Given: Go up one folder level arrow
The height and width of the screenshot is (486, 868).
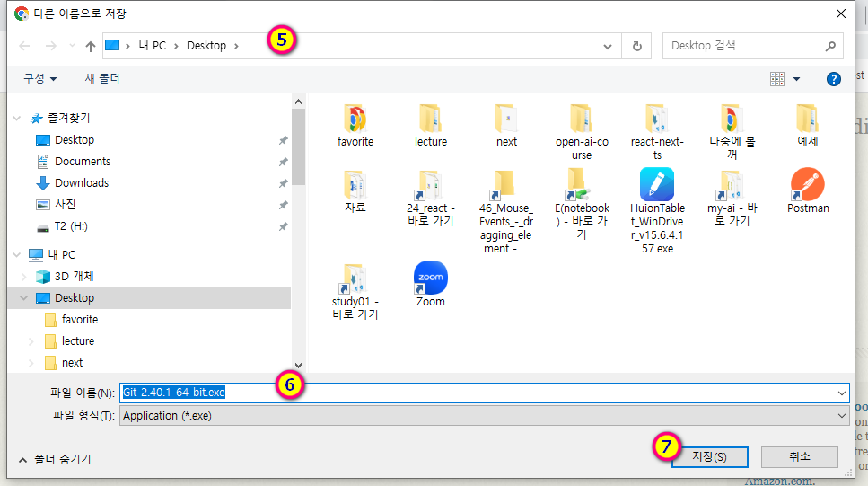Looking at the screenshot, I should tap(90, 46).
